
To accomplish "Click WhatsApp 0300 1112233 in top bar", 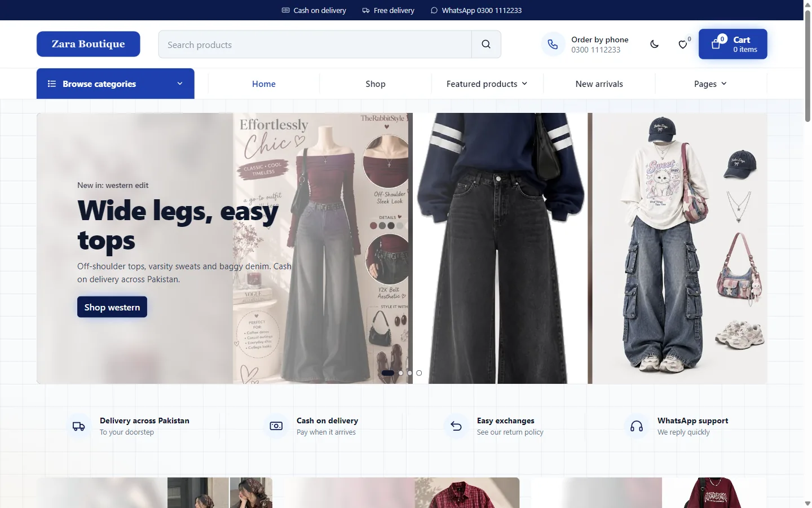I will pyautogui.click(x=476, y=10).
